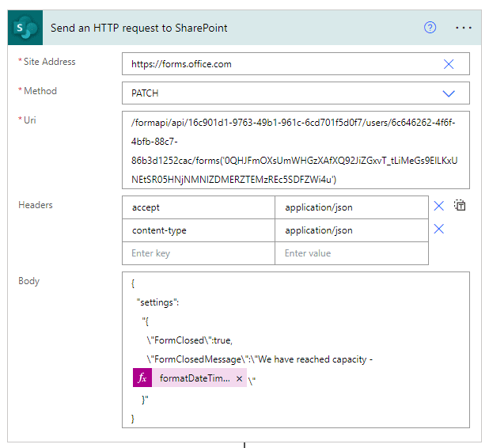This screenshot has height=448, width=489.
Task: Expand the Method dropdown arrow
Action: tap(449, 93)
